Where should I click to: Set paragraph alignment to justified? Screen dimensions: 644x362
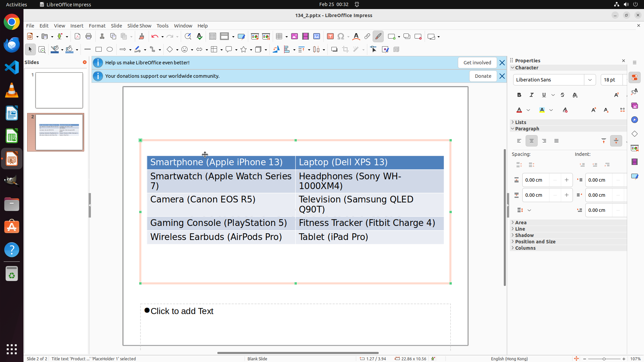pos(556,141)
